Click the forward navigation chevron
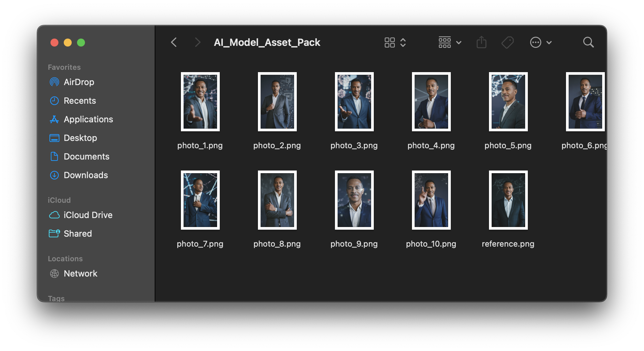 click(x=198, y=42)
